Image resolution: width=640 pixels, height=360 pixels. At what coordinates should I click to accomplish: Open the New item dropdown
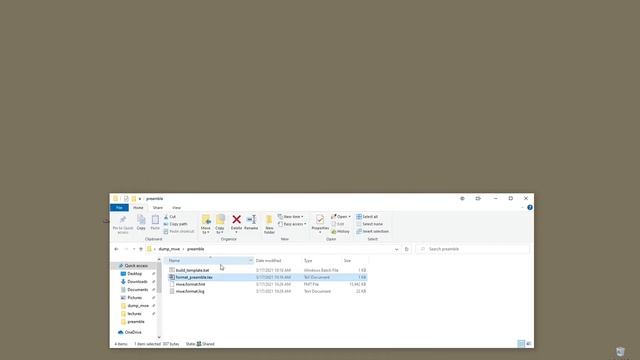pos(291,217)
